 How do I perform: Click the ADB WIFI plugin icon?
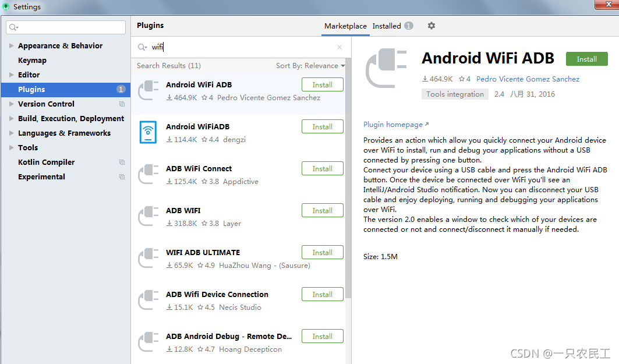[148, 216]
